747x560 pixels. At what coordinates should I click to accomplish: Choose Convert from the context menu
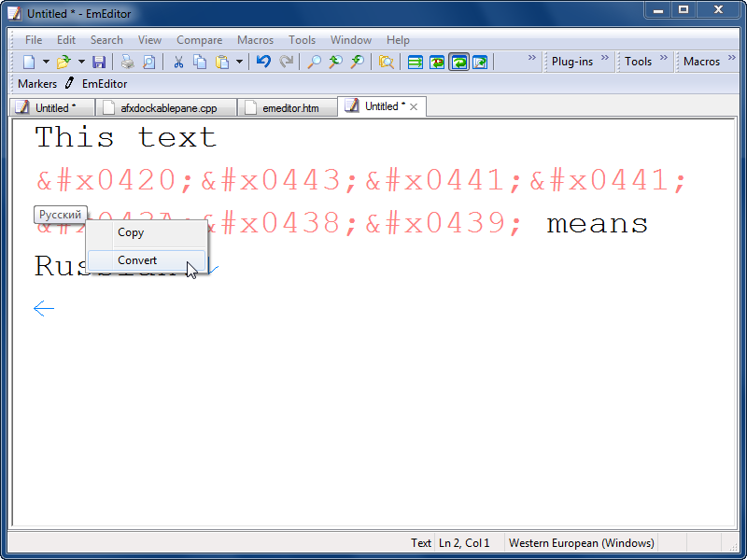point(147,260)
